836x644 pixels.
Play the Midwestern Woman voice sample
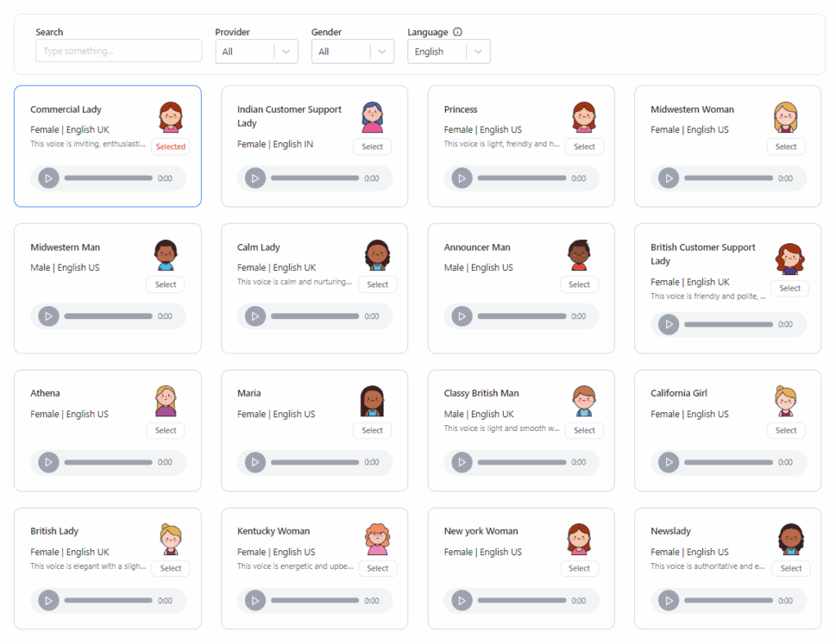(669, 178)
